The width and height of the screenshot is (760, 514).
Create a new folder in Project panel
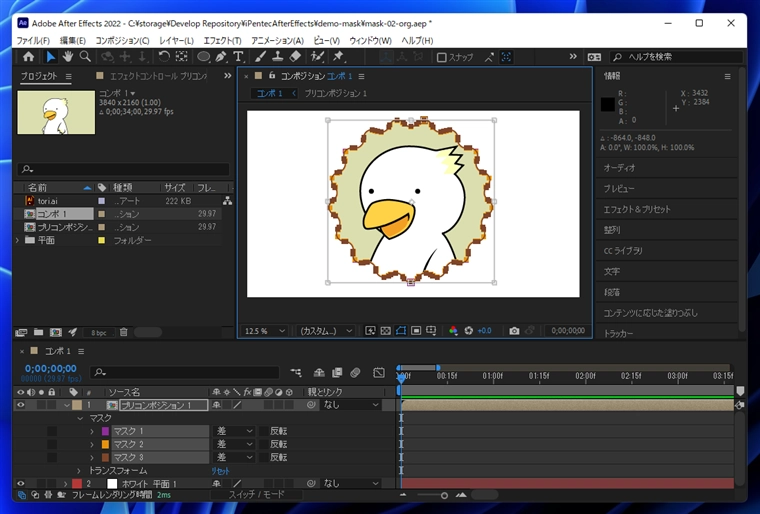point(38,332)
